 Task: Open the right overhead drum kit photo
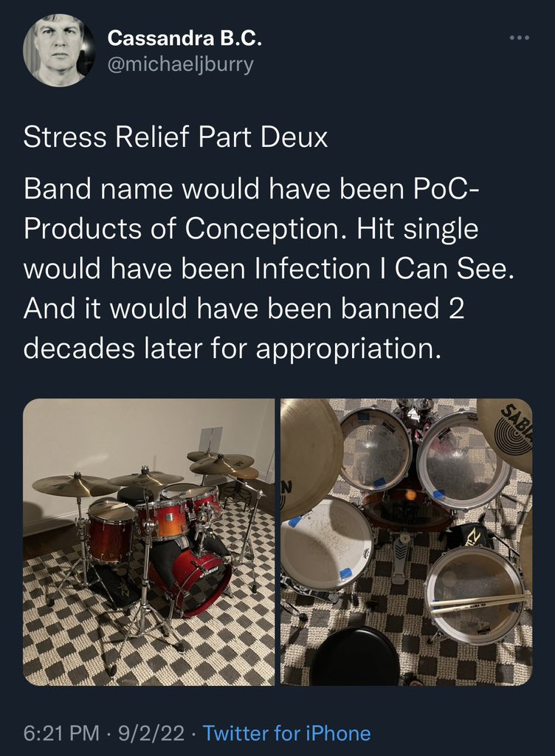tap(407, 542)
